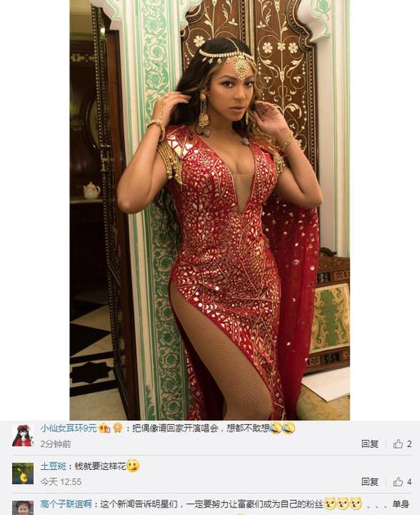Screen dimensions: 420x515
Task: Open the profile of user 高个子联谊啊
Action: (66, 504)
